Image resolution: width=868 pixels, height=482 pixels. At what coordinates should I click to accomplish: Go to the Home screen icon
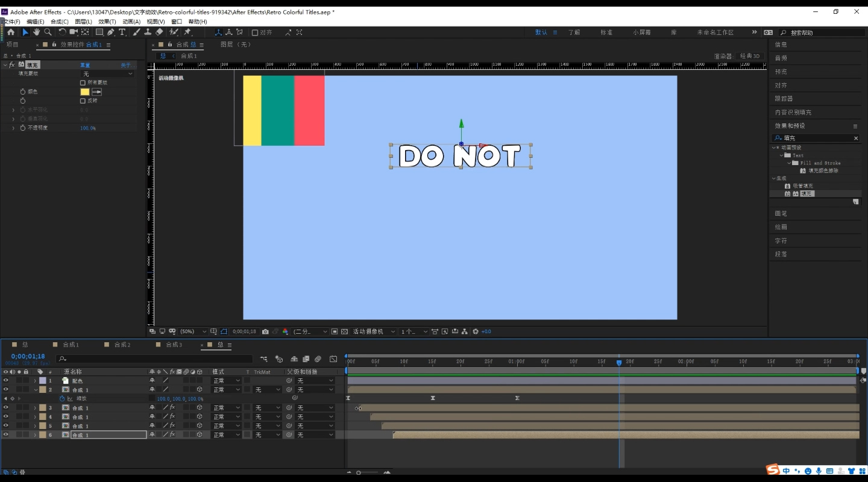click(x=10, y=32)
